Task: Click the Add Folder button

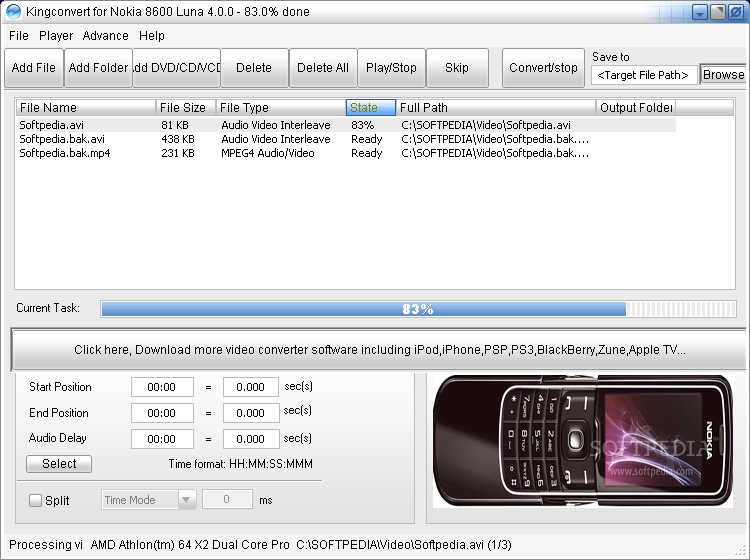Action: (x=98, y=68)
